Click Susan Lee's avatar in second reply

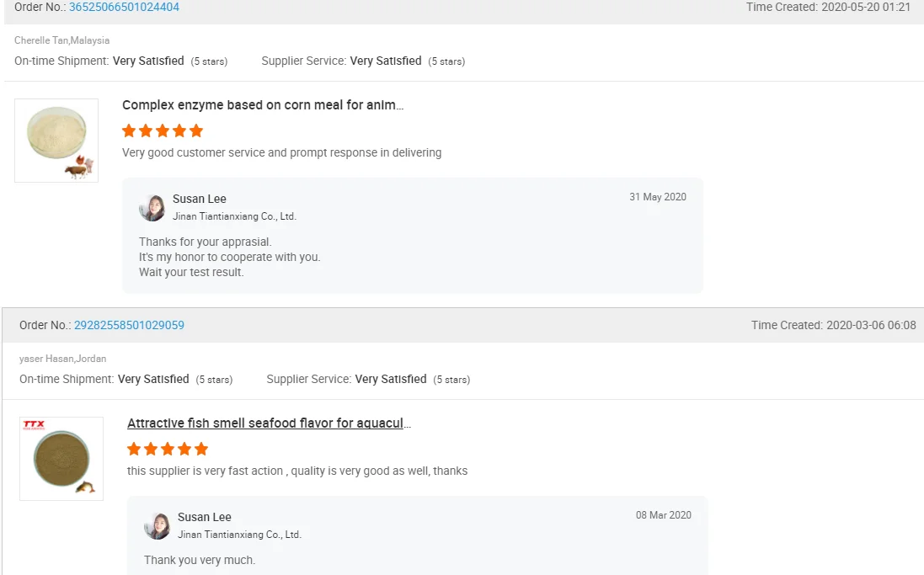pyautogui.click(x=158, y=525)
